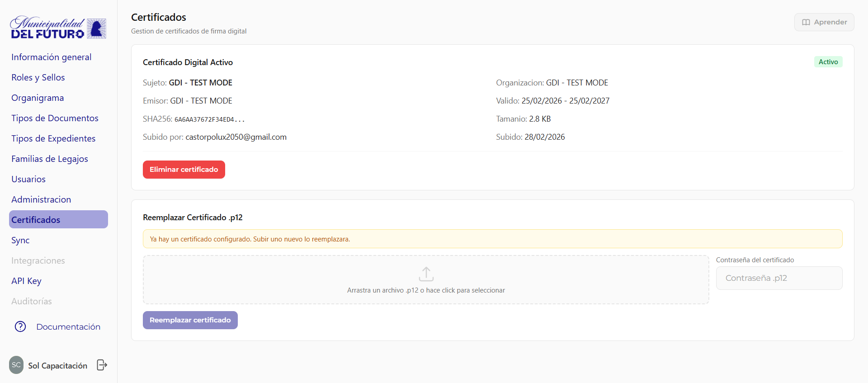Go to Administracion page
The image size is (868, 383).
tap(41, 199)
